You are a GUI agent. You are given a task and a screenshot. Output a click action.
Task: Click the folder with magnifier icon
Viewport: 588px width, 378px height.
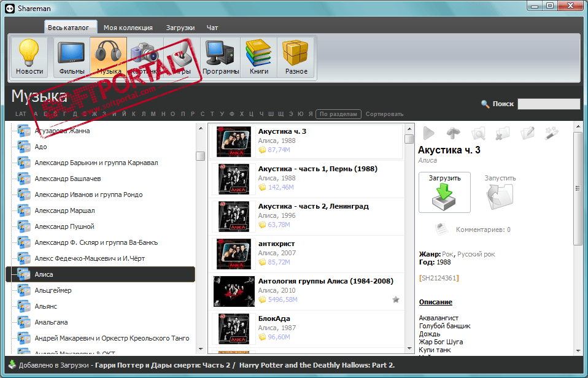pos(478,133)
